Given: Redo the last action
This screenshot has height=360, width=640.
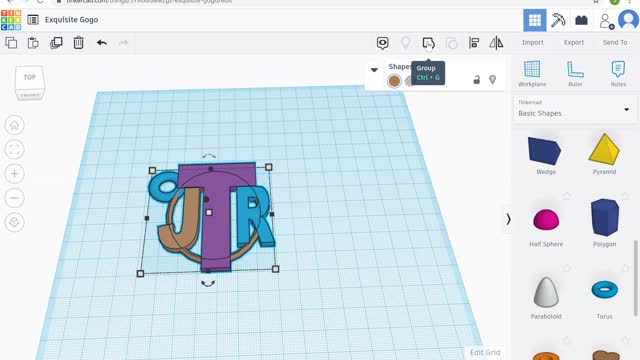Looking at the screenshot, I should click(x=123, y=42).
